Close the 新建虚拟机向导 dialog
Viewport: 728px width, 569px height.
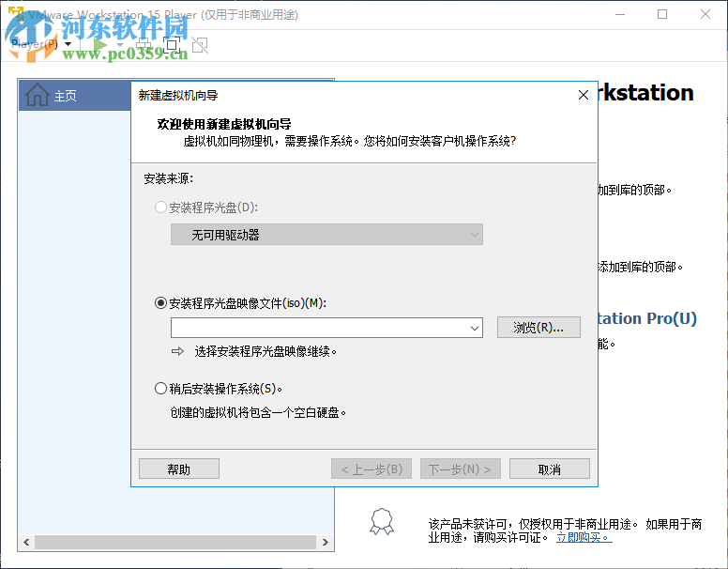[x=584, y=95]
